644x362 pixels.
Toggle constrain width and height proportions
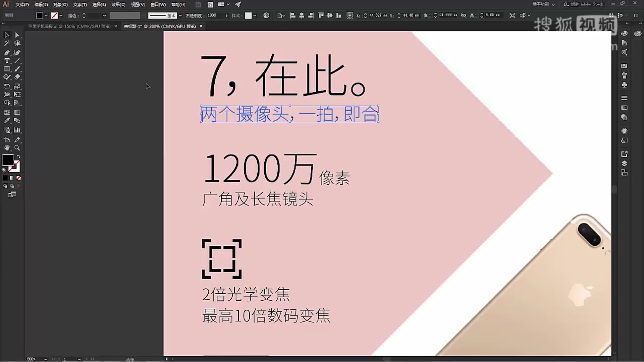click(464, 15)
